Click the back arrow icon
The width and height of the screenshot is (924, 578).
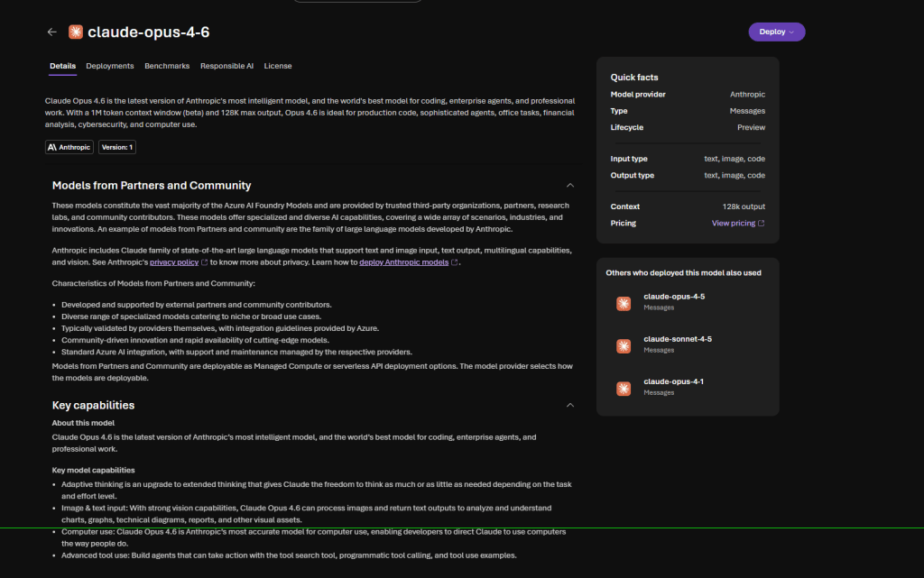tap(51, 32)
